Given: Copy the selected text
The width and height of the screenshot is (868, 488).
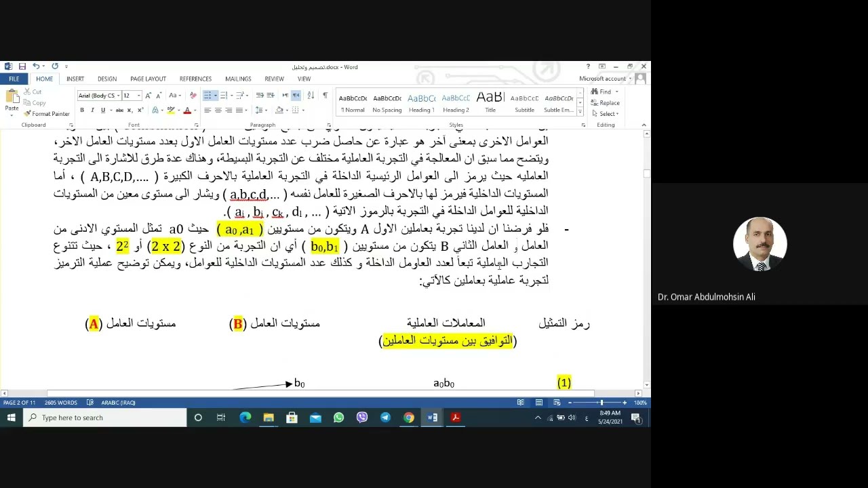Looking at the screenshot, I should pyautogui.click(x=34, y=103).
